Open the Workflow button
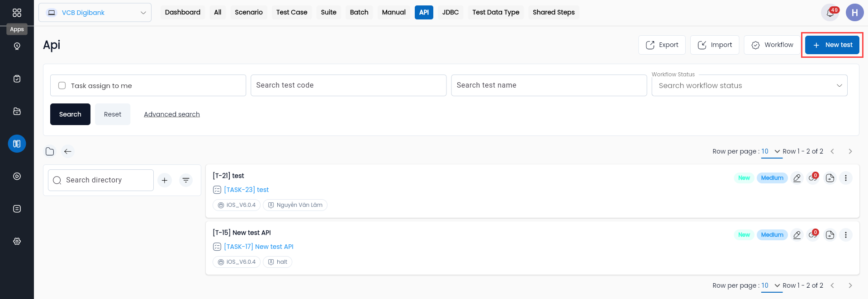Image resolution: width=868 pixels, height=299 pixels. click(772, 45)
